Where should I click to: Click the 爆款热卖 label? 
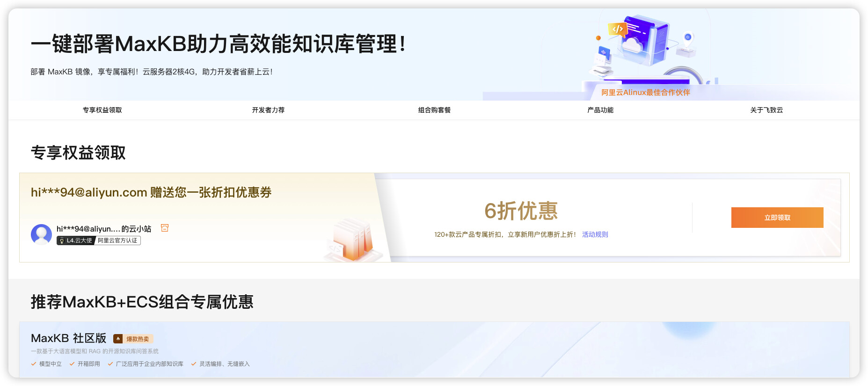pyautogui.click(x=138, y=339)
